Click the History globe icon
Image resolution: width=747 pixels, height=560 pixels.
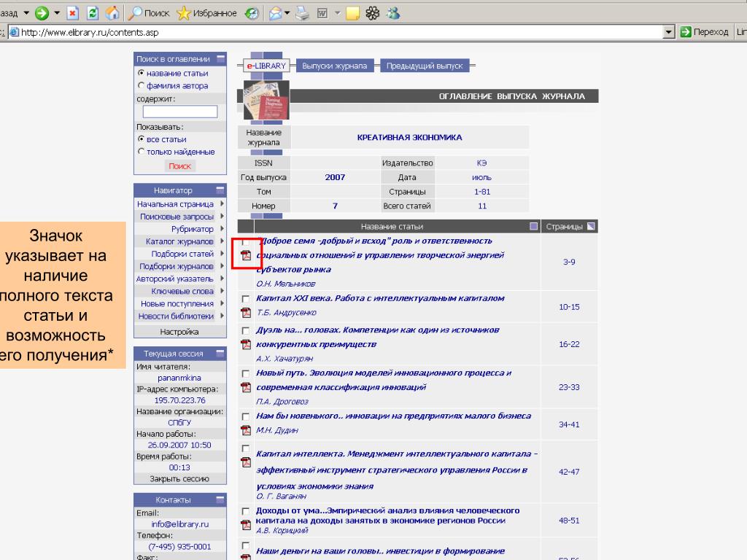252,13
